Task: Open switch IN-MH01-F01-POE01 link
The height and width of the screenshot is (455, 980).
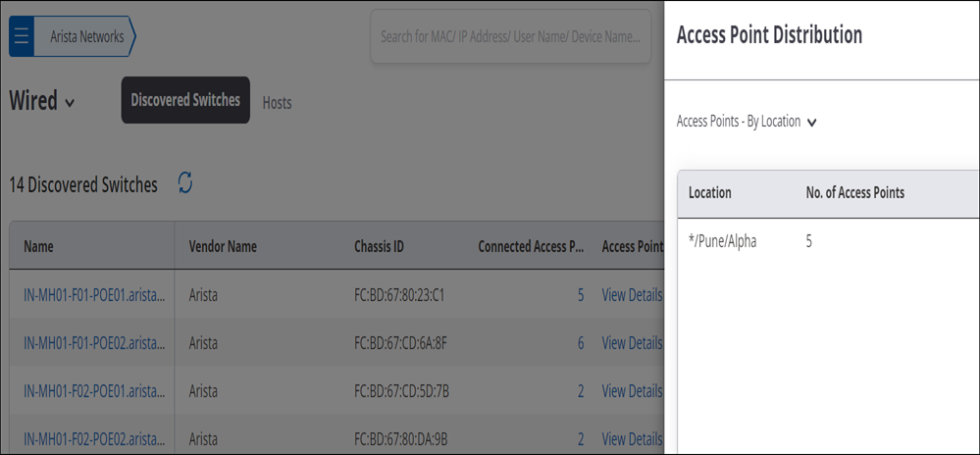Action: pyautogui.click(x=95, y=295)
